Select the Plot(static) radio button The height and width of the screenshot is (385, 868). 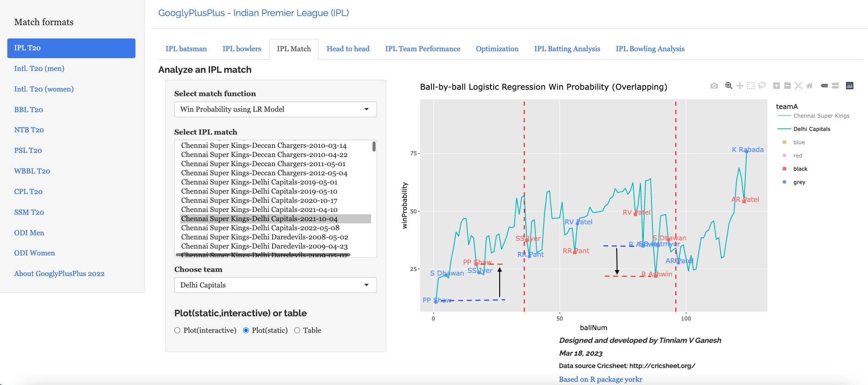pos(246,331)
